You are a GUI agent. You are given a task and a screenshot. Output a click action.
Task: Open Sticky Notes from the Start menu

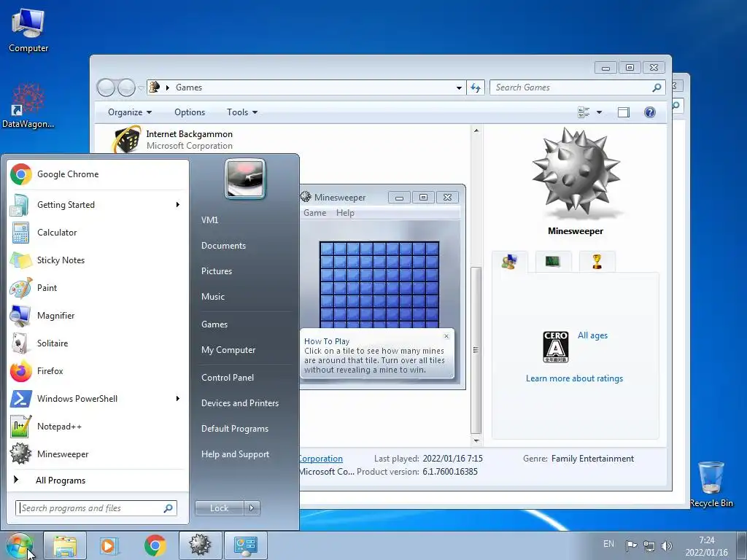[98, 260]
